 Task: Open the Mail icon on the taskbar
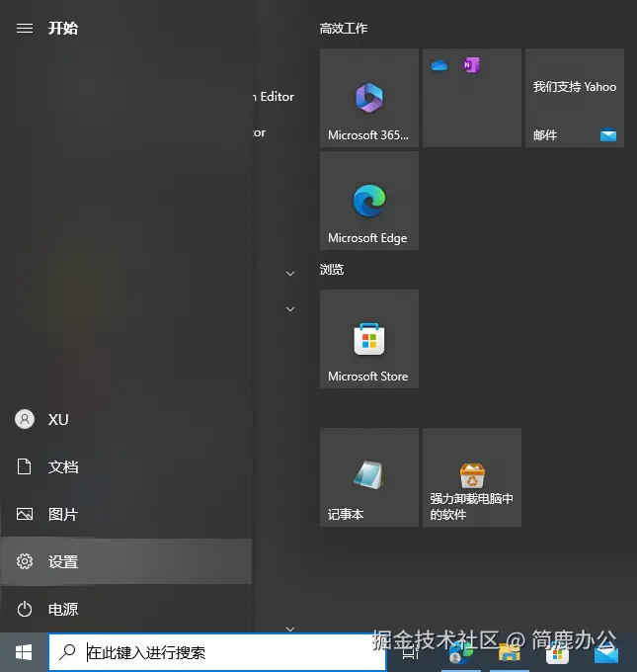click(606, 654)
